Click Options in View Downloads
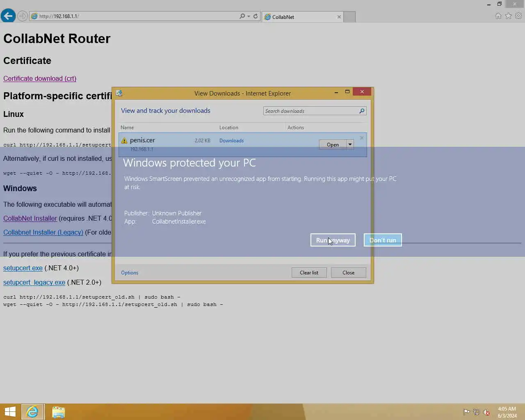 pos(130,273)
